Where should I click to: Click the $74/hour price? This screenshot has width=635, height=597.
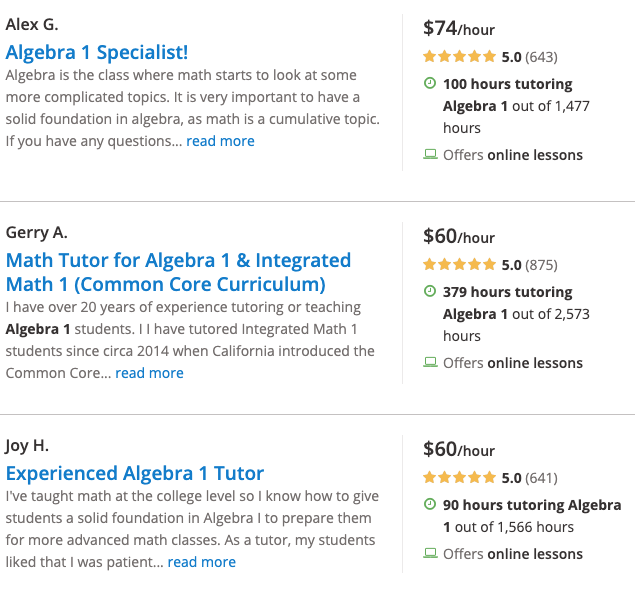tap(459, 29)
